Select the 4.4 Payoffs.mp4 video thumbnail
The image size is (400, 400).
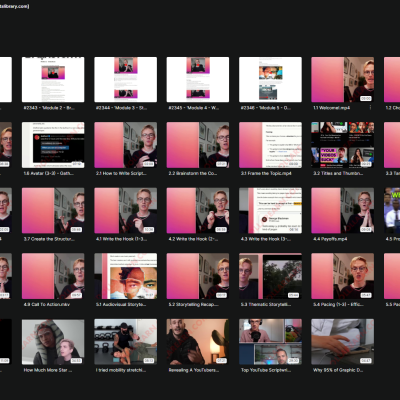[x=343, y=210]
